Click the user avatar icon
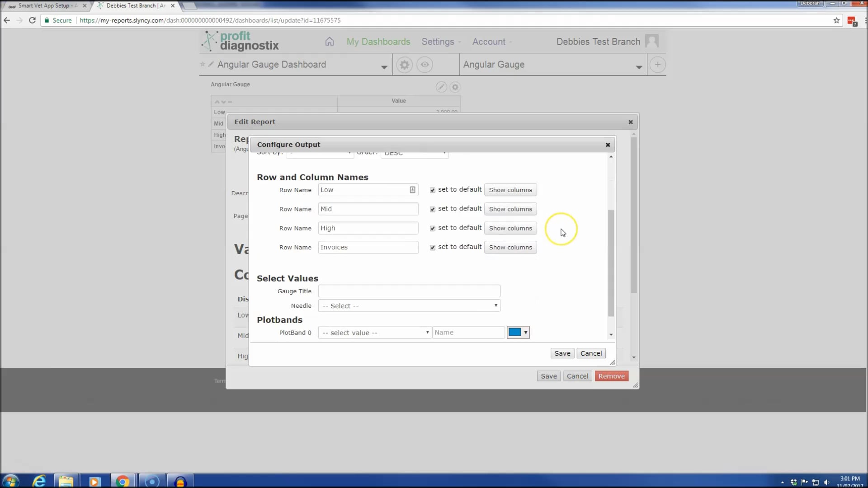 pos(651,41)
